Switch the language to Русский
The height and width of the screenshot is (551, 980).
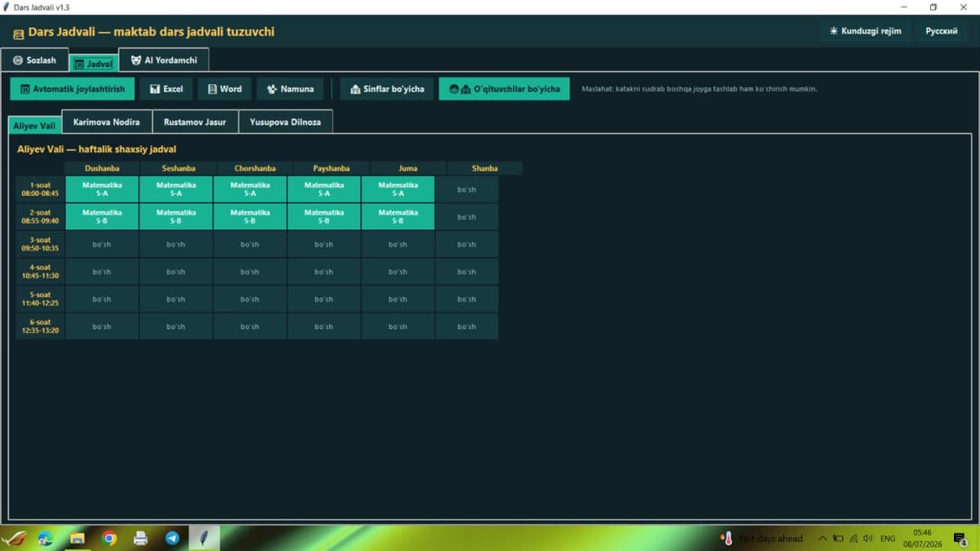942,31
